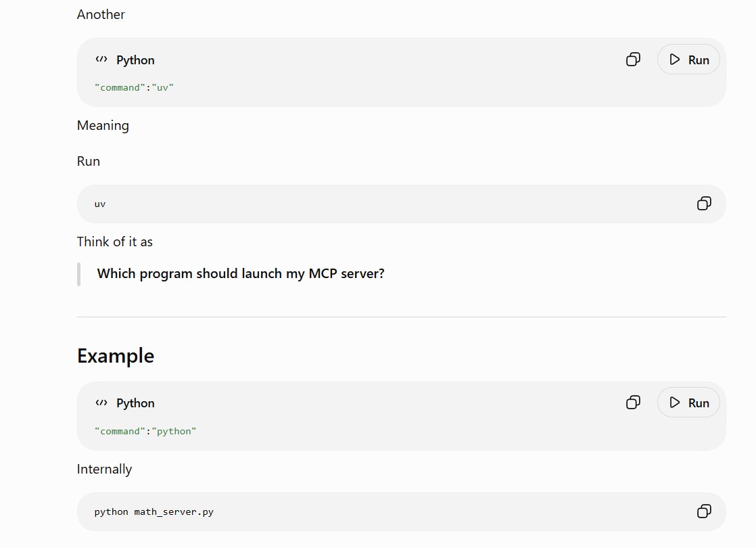This screenshot has height=548, width=756.
Task: Click the Python label in the Example block
Action: [135, 403]
